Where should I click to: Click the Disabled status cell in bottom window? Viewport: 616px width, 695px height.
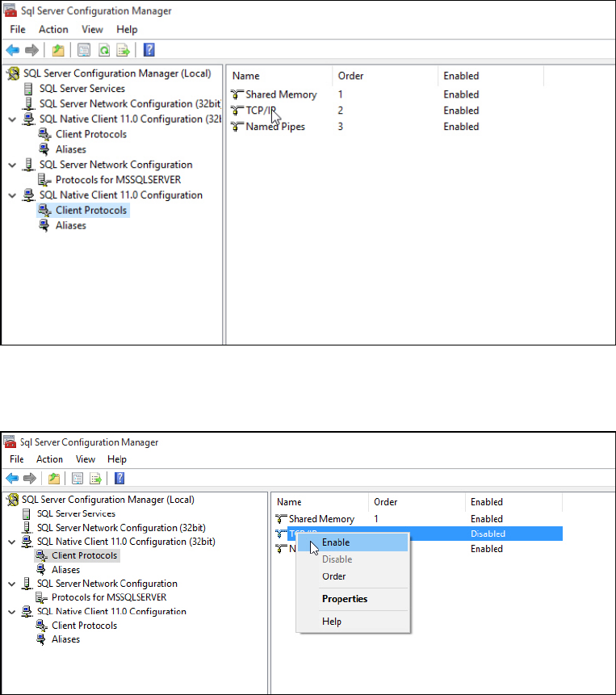click(x=488, y=534)
